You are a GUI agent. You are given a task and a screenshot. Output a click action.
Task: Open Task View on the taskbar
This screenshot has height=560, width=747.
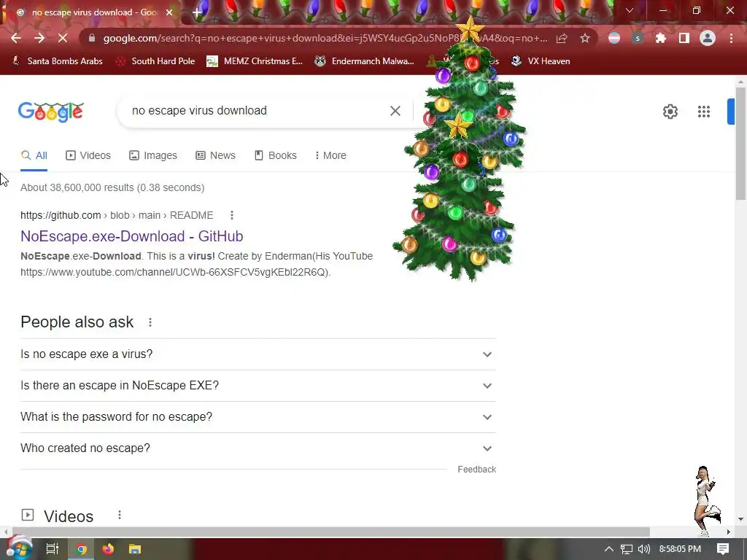click(x=52, y=549)
